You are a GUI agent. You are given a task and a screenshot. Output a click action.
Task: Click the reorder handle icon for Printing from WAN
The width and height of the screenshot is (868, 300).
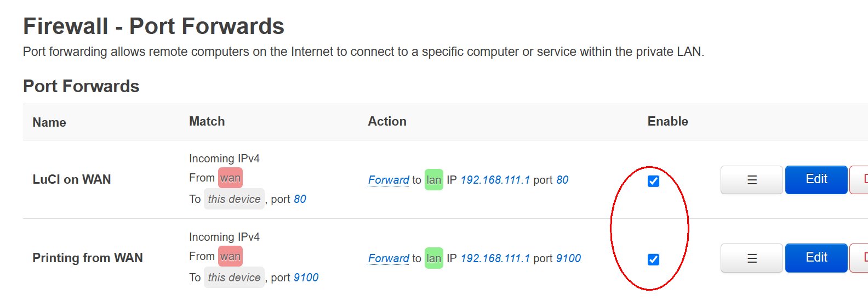pyautogui.click(x=752, y=258)
